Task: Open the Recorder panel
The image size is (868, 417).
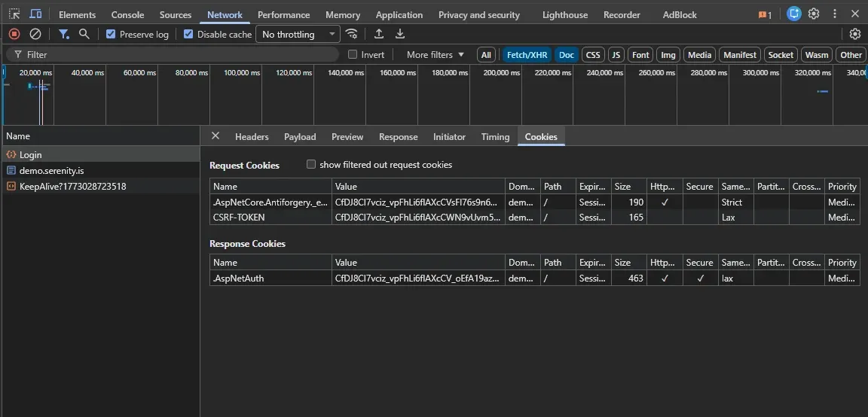Action: pyautogui.click(x=622, y=15)
